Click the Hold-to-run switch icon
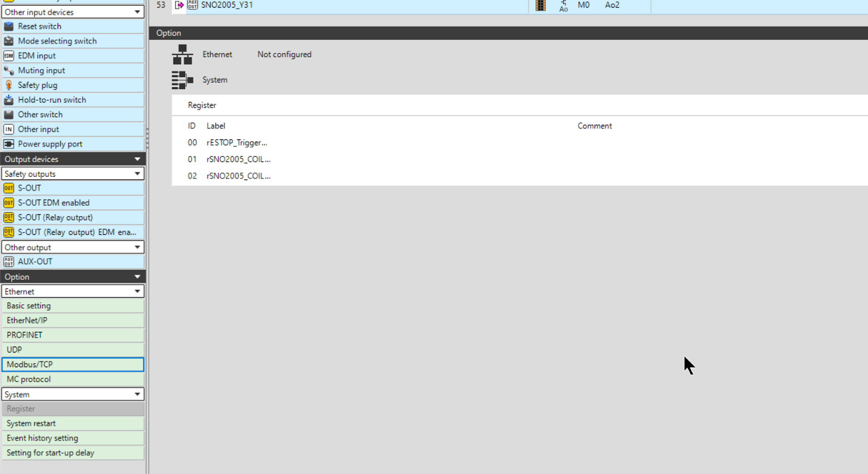The width and height of the screenshot is (868, 474). point(9,100)
